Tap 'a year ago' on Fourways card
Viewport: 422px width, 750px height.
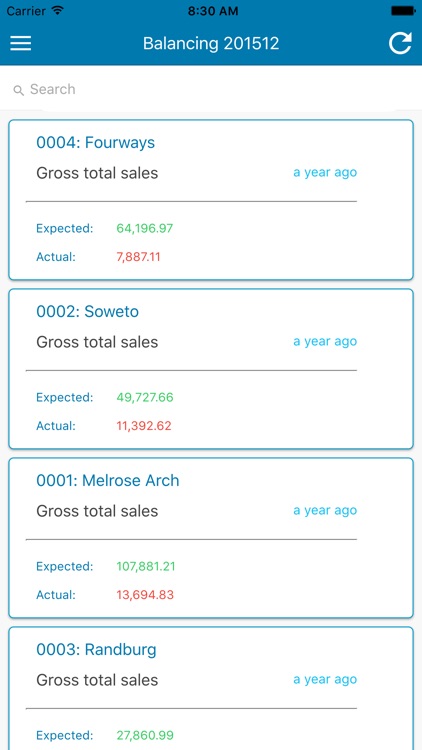tap(325, 173)
